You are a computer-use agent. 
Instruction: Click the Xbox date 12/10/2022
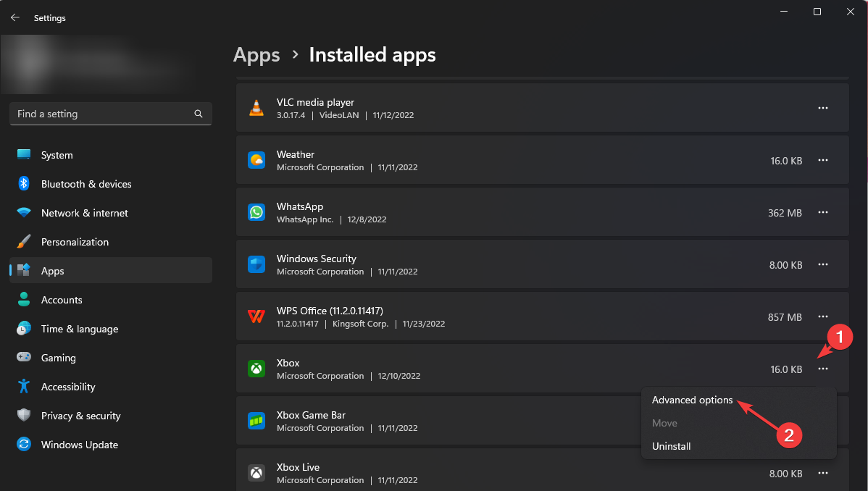pos(398,375)
